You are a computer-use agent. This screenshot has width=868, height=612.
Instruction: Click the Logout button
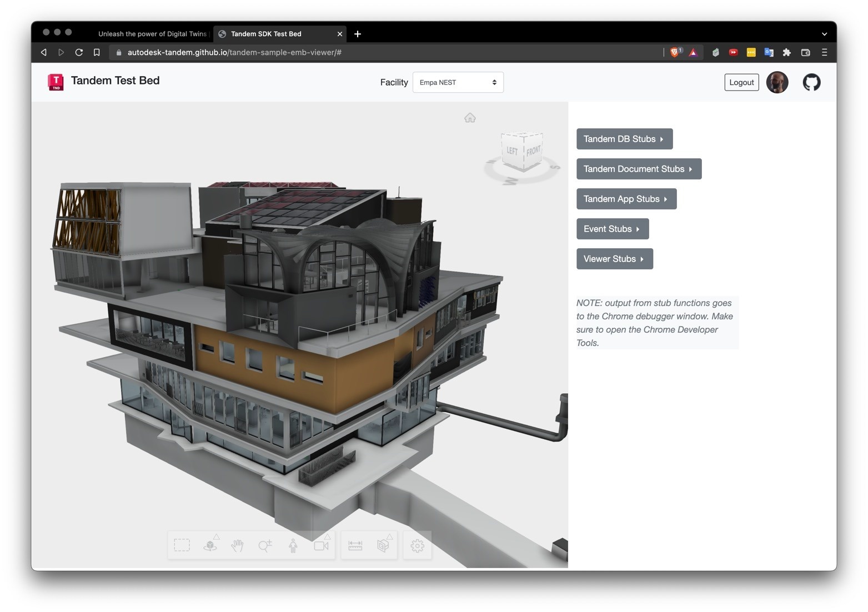741,82
